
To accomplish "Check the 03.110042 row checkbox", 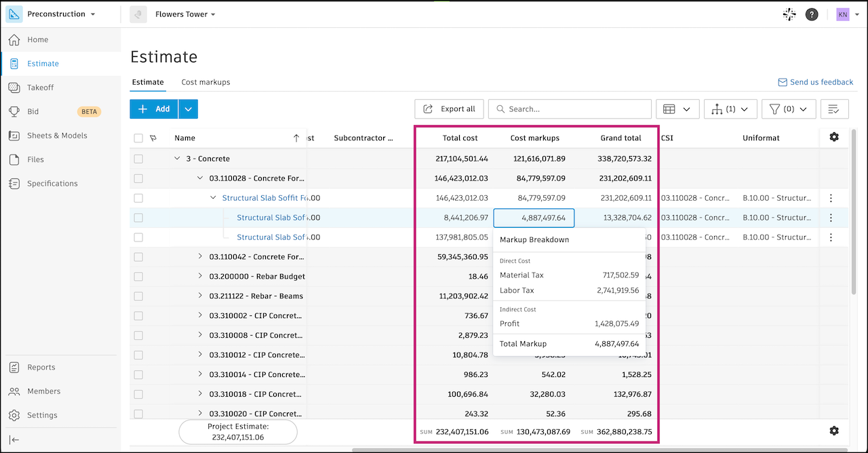I will pos(138,257).
